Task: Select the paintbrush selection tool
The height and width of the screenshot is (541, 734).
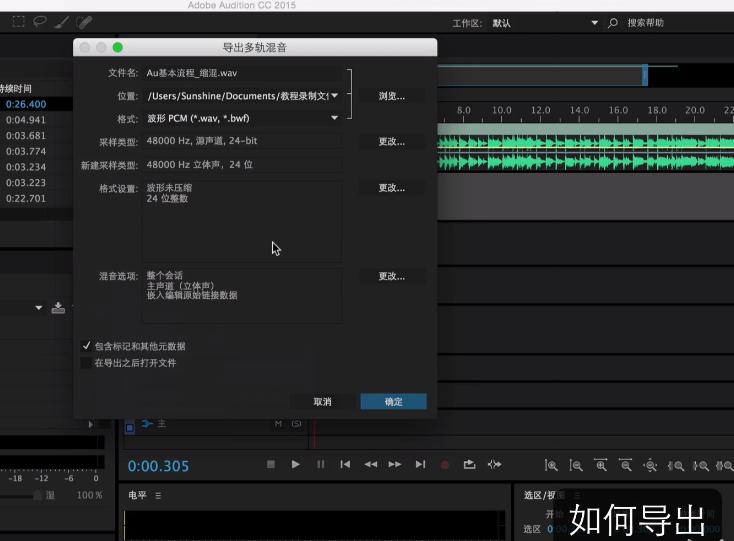Action: 62,22
